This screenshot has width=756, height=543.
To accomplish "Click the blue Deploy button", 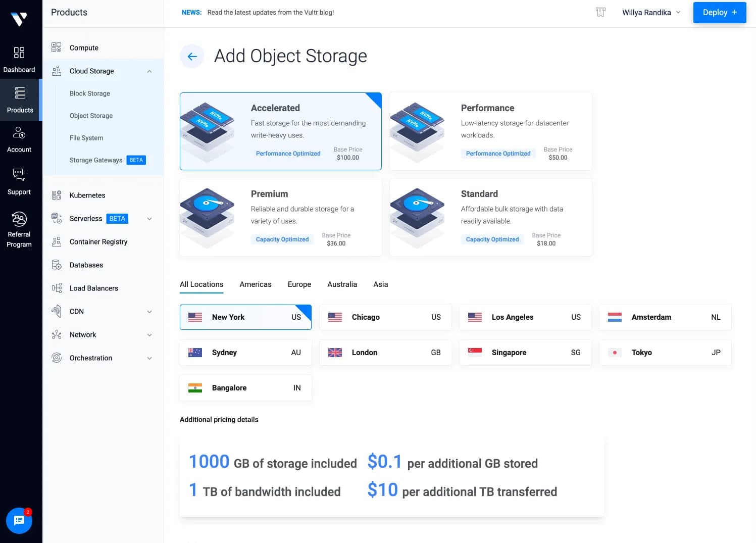I will [x=719, y=13].
